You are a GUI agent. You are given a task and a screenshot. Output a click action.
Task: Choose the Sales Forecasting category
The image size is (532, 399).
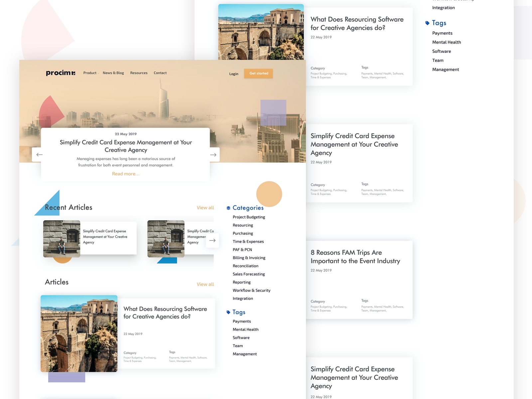(x=249, y=274)
